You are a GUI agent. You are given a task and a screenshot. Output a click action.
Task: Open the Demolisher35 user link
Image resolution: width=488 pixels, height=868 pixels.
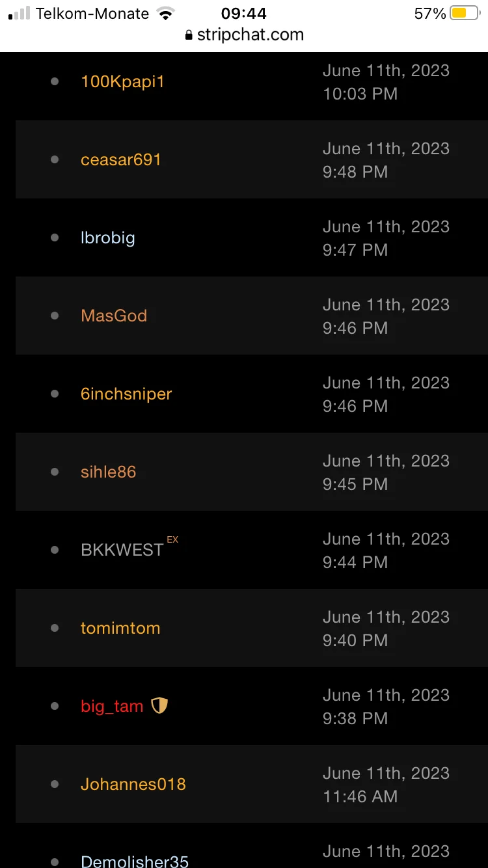point(135,860)
